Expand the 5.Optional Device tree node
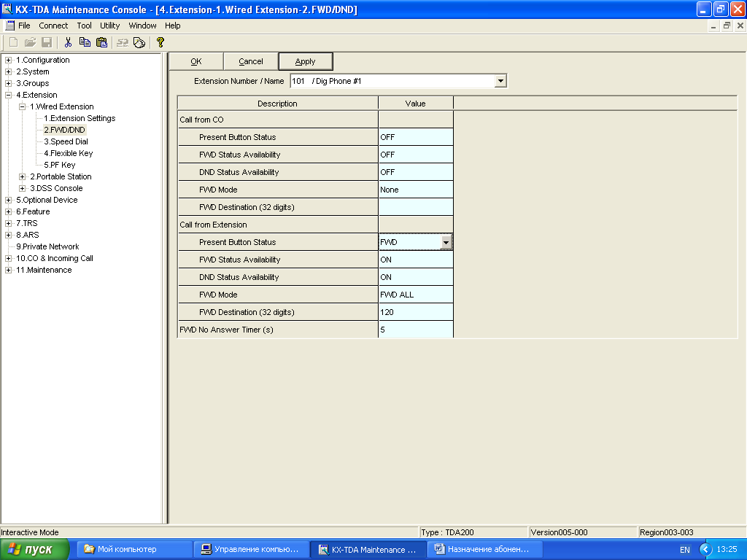 (x=8, y=200)
